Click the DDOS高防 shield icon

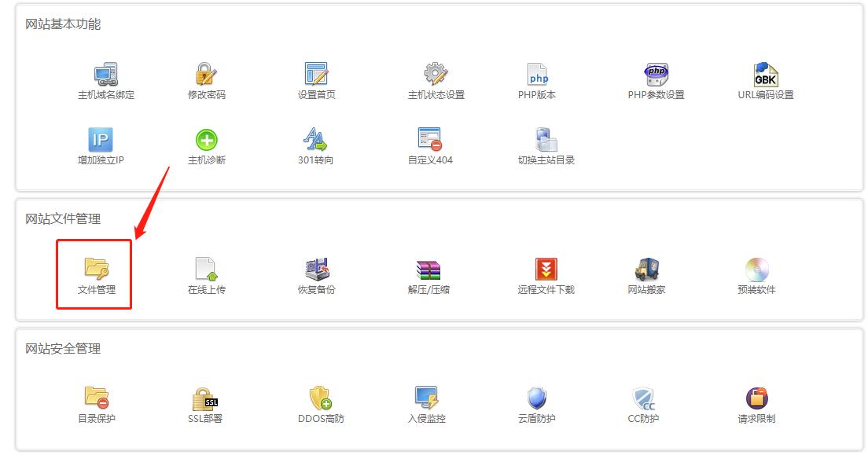[x=320, y=398]
